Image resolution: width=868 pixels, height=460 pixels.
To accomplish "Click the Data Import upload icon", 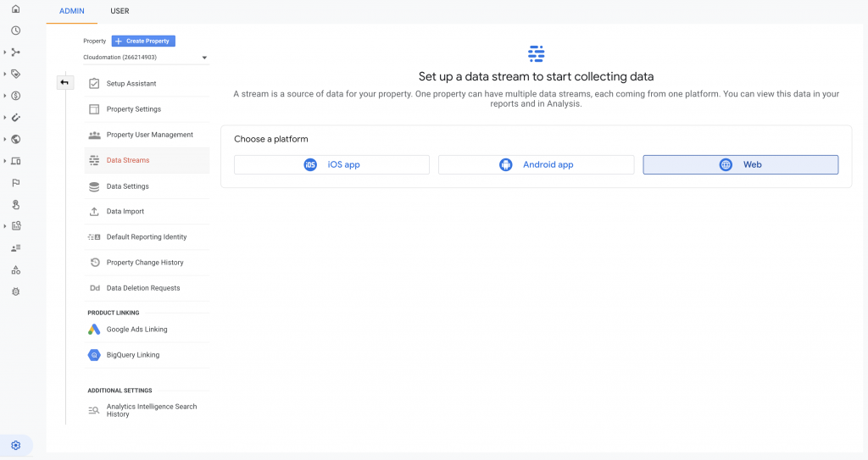I will [x=94, y=212].
